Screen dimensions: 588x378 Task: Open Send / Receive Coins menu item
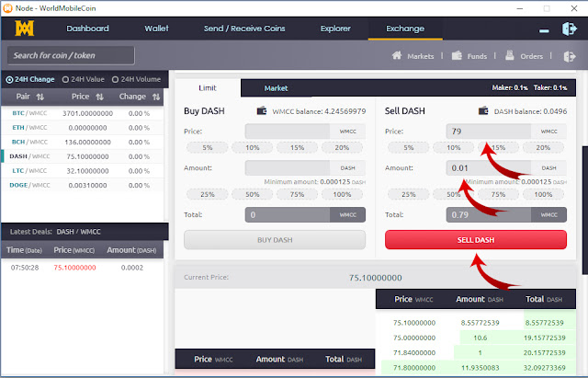(x=244, y=29)
